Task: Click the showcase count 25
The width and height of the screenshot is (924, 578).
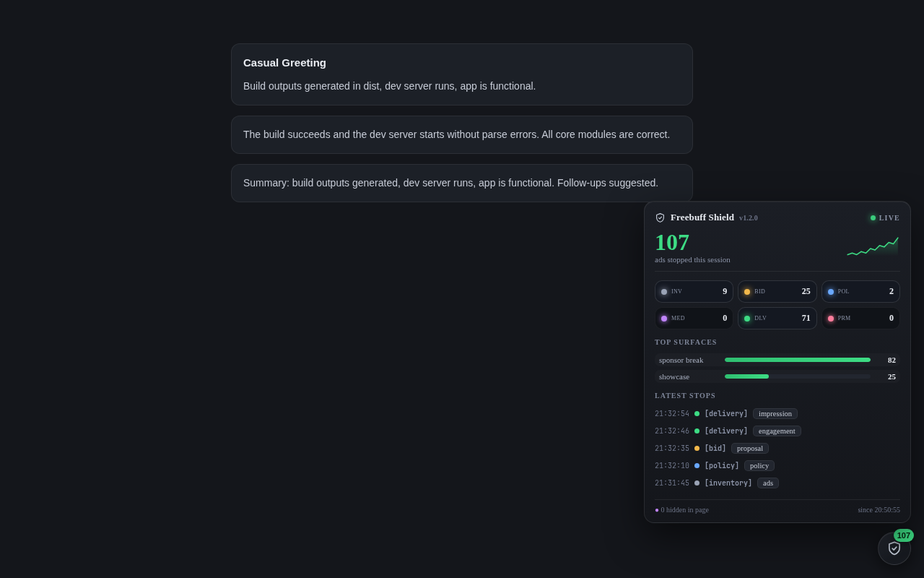Action: pos(892,376)
